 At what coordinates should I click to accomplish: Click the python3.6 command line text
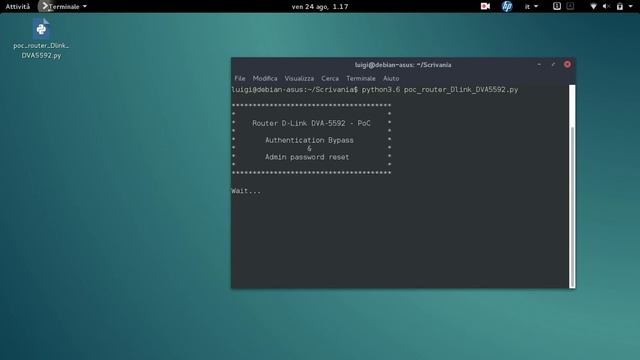pos(440,90)
